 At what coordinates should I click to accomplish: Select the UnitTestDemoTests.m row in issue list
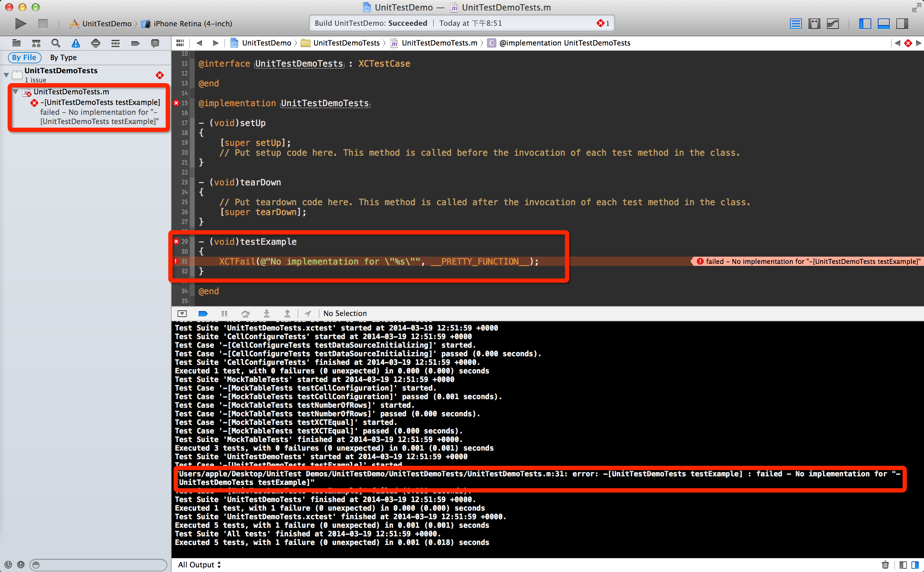[x=71, y=92]
